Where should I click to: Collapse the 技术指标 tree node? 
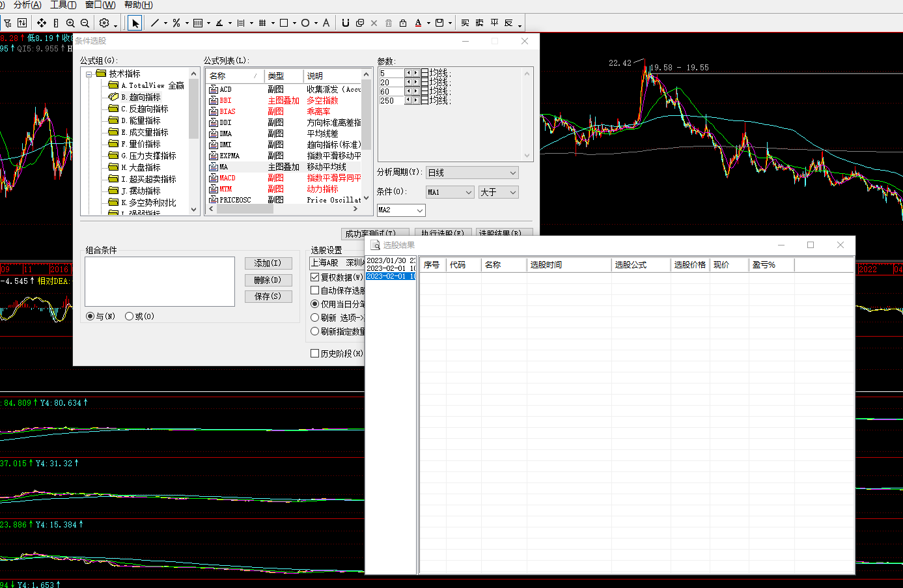click(89, 74)
